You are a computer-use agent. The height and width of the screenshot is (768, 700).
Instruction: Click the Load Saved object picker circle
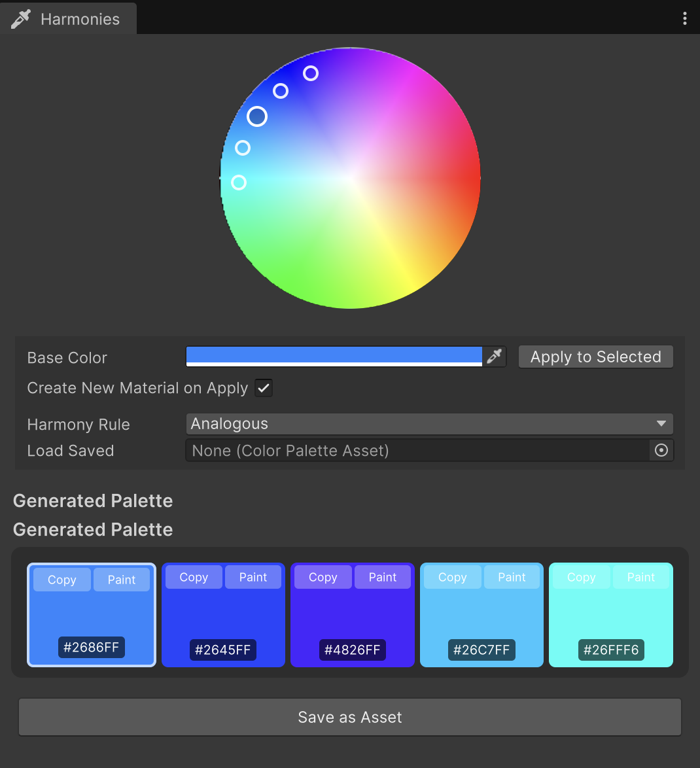click(661, 451)
